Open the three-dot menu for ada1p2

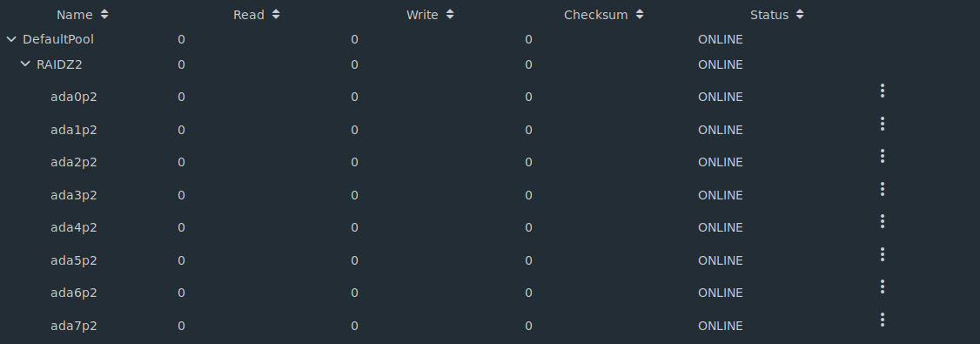[x=882, y=124]
